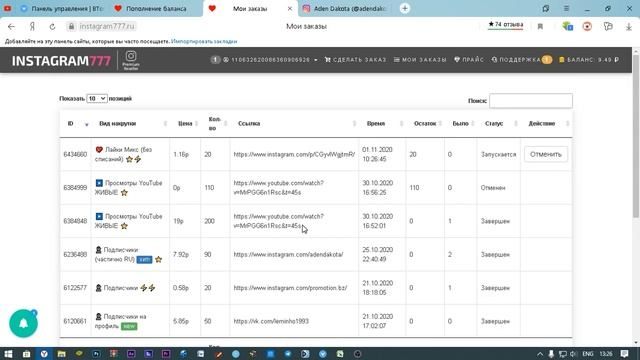
Task: Open the Yandex 'Я' home button
Action: 32,27
